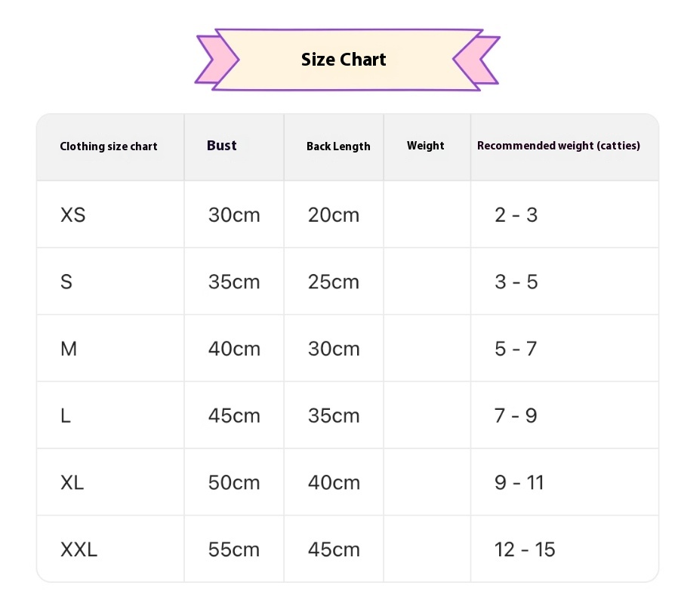Image resolution: width=678 pixels, height=616 pixels.
Task: Click the Bust column header
Action: click(222, 146)
